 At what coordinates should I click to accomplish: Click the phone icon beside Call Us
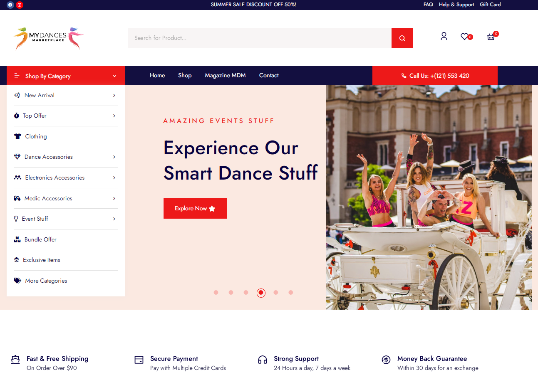[404, 76]
